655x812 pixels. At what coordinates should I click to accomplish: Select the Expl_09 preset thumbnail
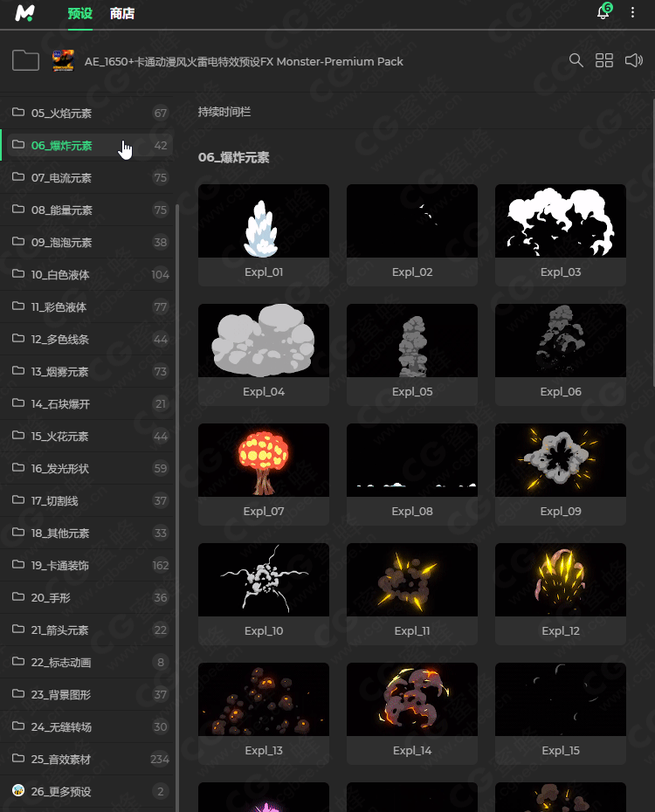coord(561,460)
